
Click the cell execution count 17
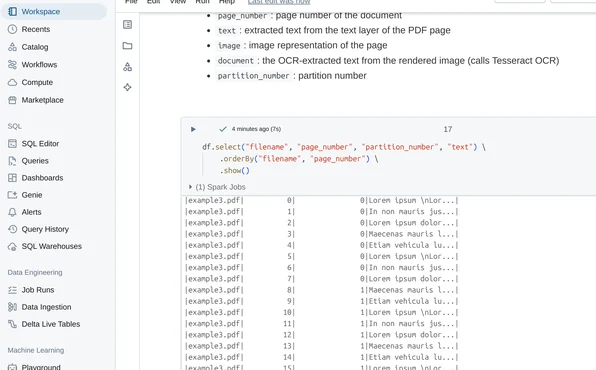(448, 129)
